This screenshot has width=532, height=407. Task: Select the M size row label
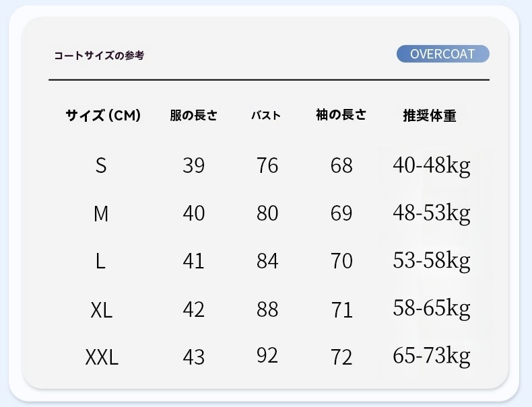101,214
